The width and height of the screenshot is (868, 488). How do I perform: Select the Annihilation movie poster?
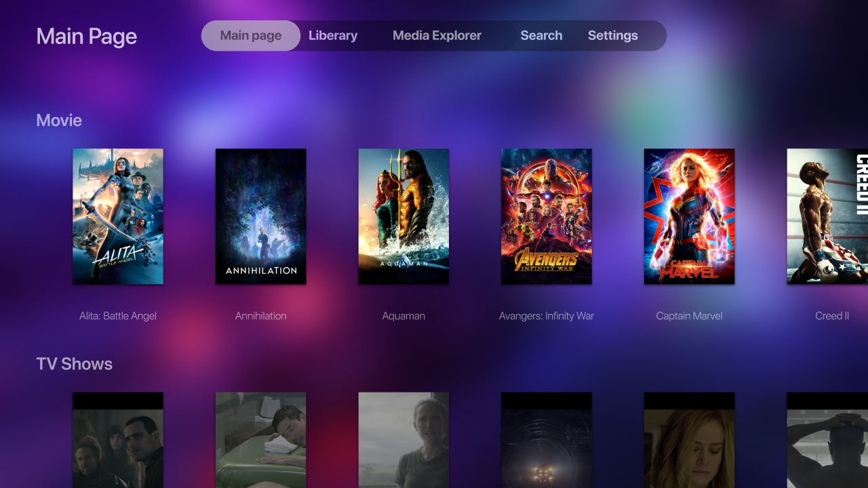[261, 216]
